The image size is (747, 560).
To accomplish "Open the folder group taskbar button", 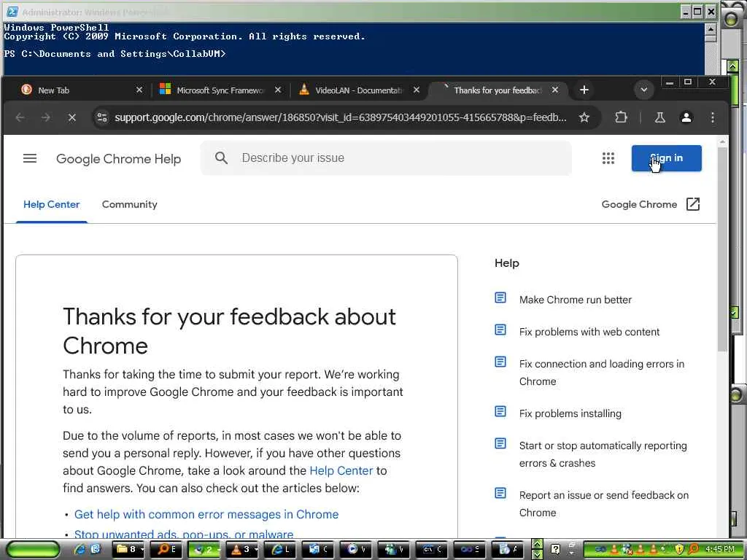I will 130,550.
